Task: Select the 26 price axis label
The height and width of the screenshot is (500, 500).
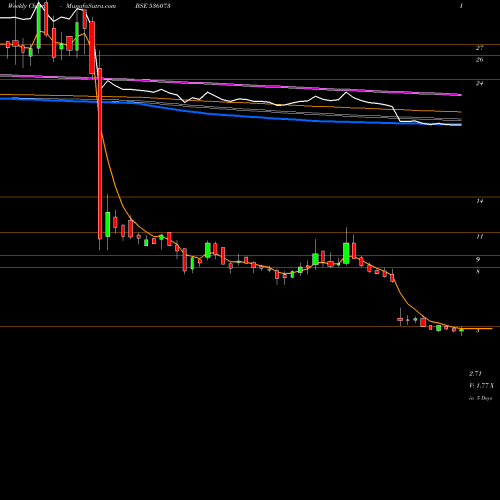Action: 479,60
